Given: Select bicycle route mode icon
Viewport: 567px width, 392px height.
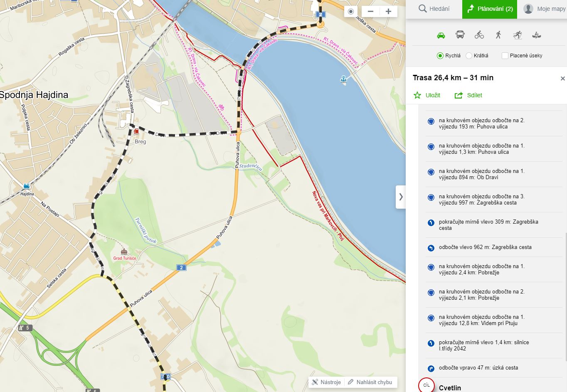Looking at the screenshot, I should click(479, 35).
